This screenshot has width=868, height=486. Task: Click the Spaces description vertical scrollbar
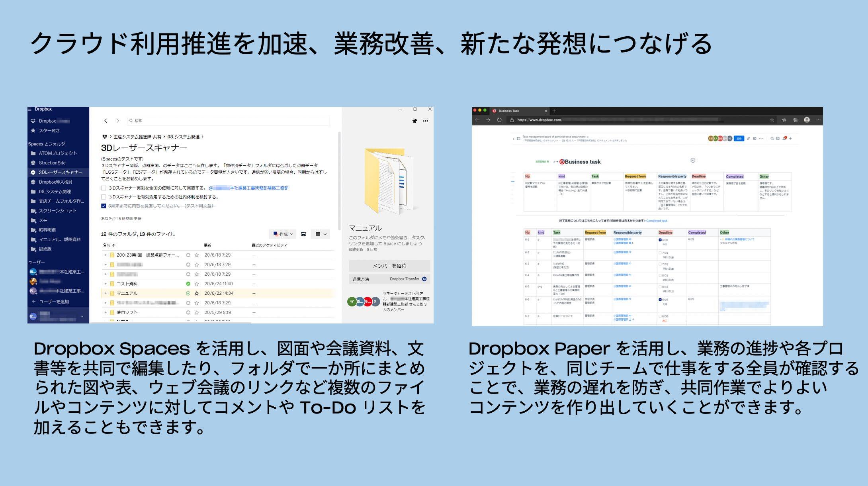click(x=339, y=181)
